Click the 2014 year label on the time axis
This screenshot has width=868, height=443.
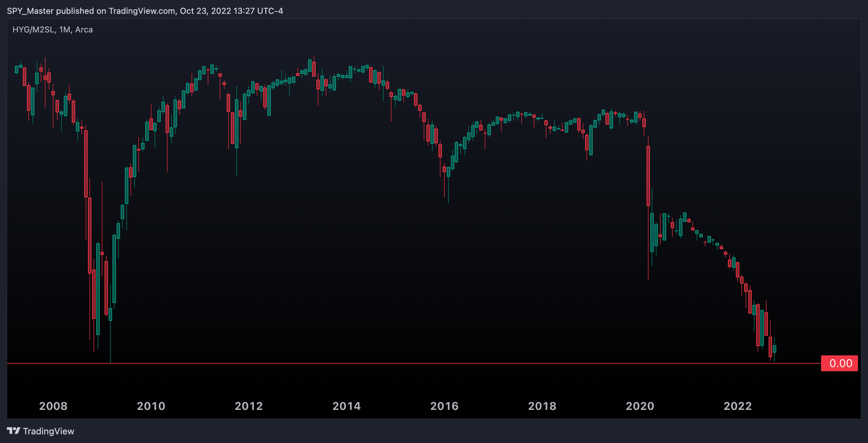coord(347,406)
